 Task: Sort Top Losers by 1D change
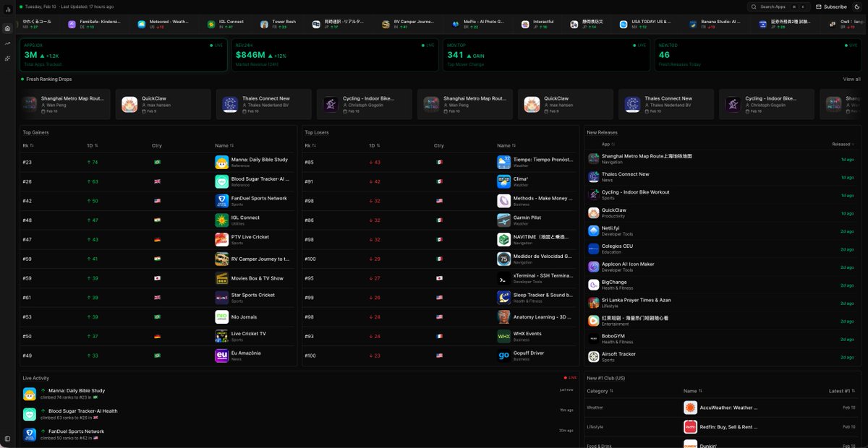click(375, 145)
